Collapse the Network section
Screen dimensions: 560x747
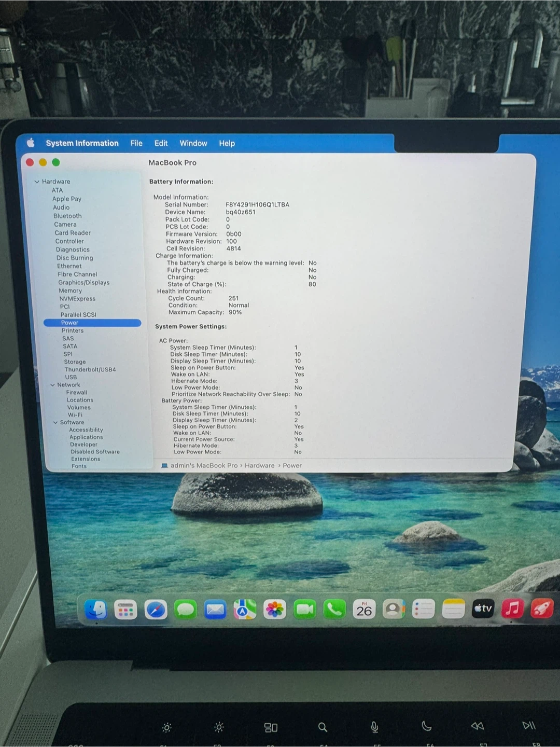[x=52, y=385]
